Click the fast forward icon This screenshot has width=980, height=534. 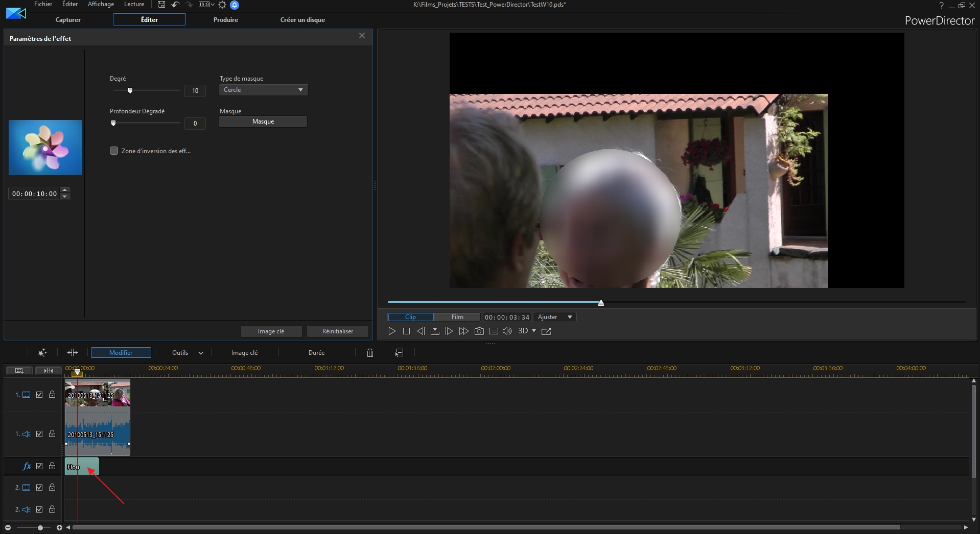[x=463, y=331]
